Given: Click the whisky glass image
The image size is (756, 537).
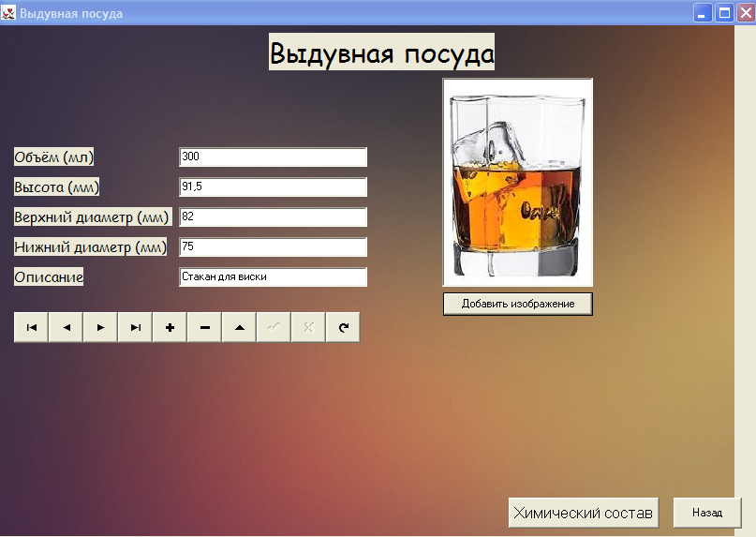Looking at the screenshot, I should pyautogui.click(x=518, y=183).
